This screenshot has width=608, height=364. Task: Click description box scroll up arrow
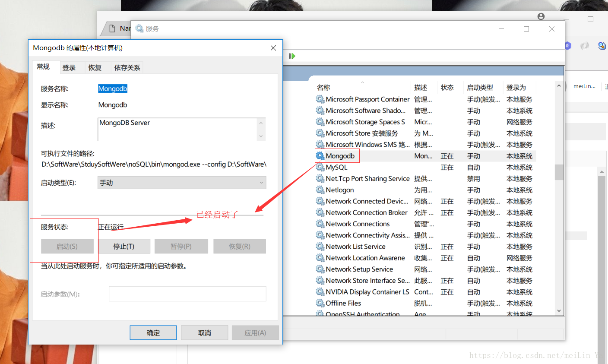click(x=261, y=123)
